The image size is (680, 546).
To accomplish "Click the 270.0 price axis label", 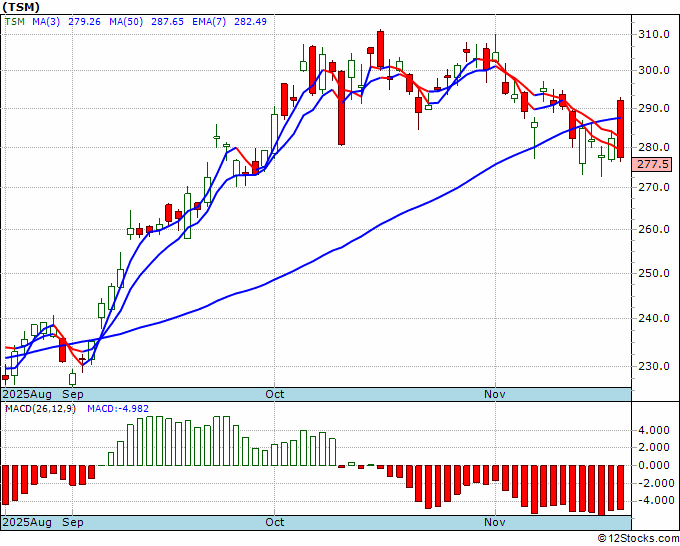I will click(x=653, y=187).
